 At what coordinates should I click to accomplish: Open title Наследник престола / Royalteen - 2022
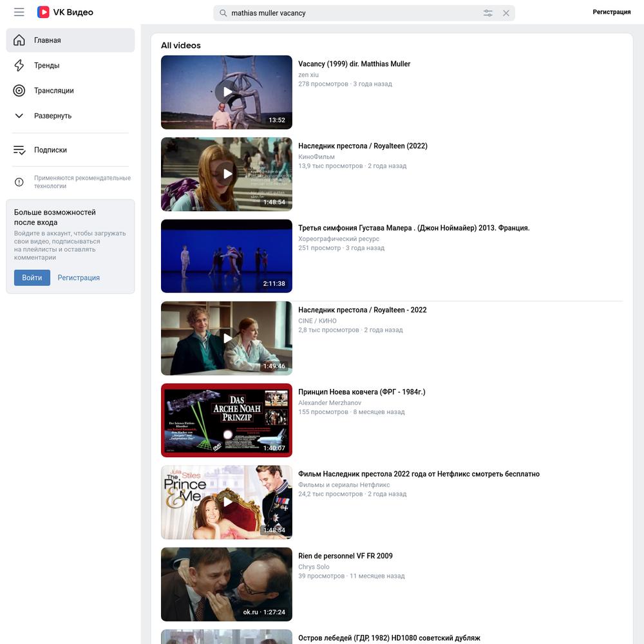click(x=362, y=310)
